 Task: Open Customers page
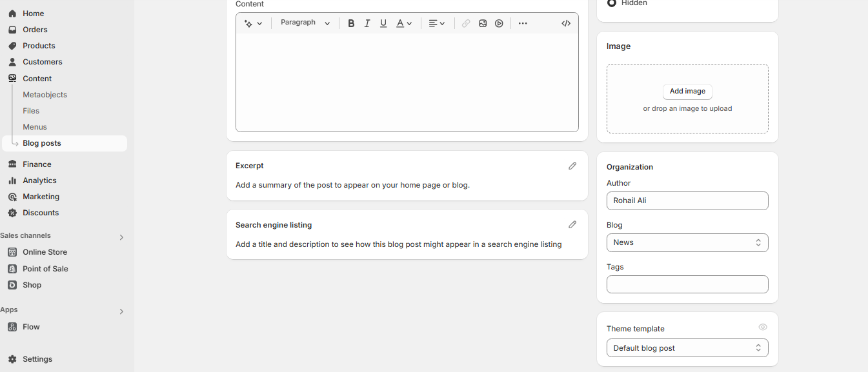click(43, 62)
